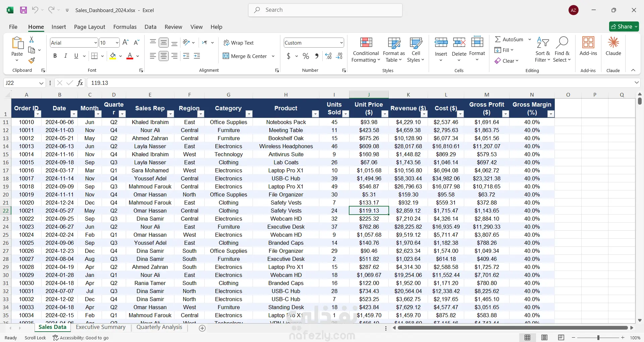
Task: Toggle Italic formatting
Action: pos(65,56)
